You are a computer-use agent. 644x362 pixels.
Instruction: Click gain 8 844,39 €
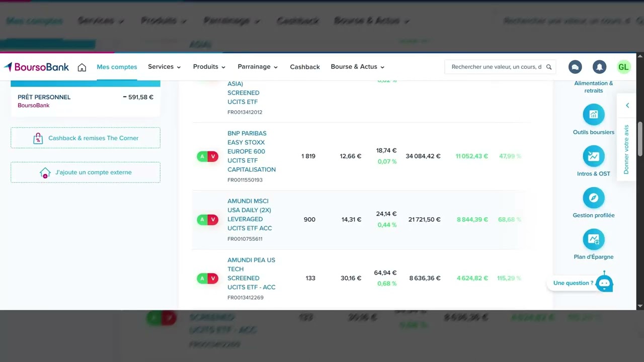(x=472, y=220)
